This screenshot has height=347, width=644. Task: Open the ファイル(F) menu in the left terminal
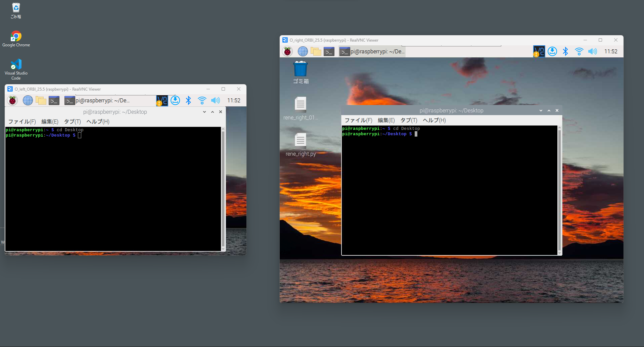(x=21, y=121)
